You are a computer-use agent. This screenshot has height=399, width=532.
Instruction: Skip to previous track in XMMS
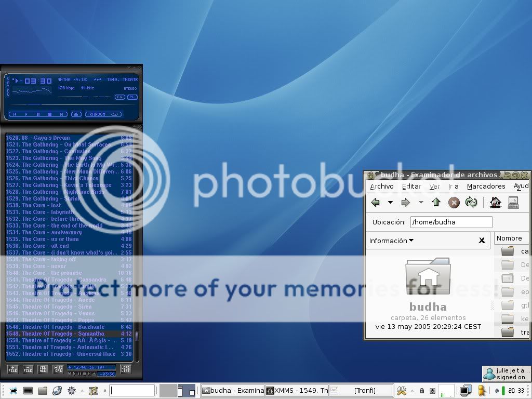(15, 114)
